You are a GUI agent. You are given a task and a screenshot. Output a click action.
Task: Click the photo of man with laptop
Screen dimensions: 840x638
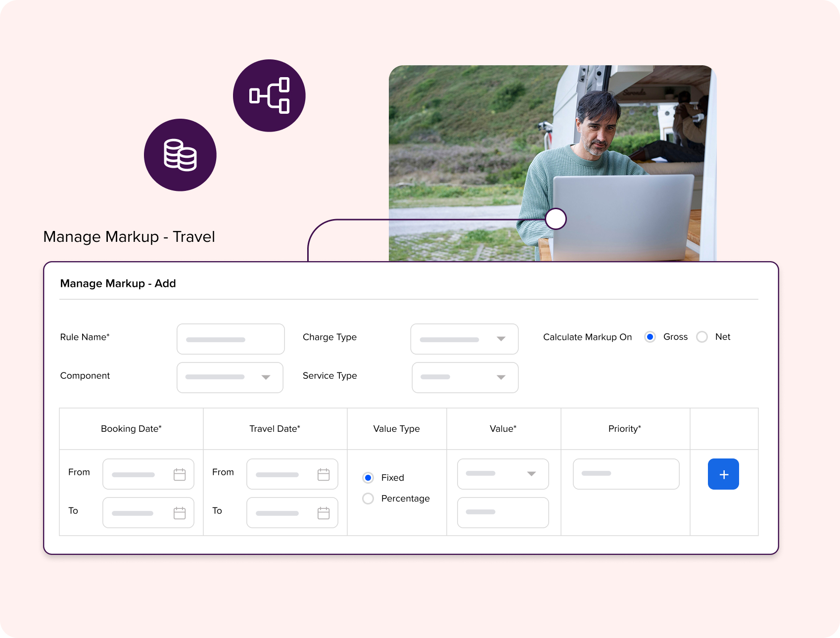553,163
